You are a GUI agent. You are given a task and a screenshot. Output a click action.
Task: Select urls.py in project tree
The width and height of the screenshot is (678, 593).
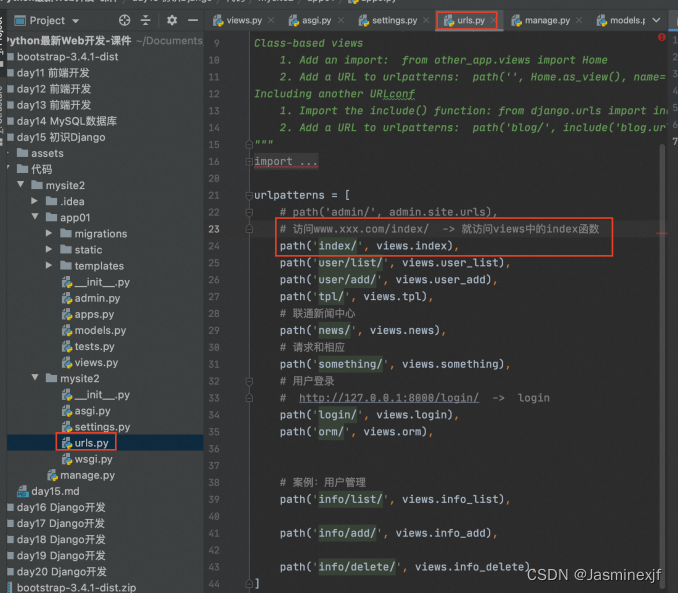(x=85, y=443)
